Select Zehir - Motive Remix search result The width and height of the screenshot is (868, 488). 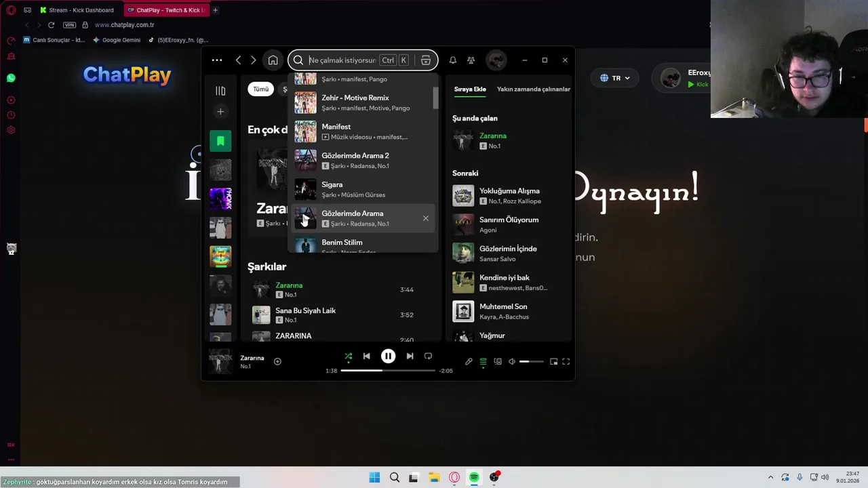(363, 103)
